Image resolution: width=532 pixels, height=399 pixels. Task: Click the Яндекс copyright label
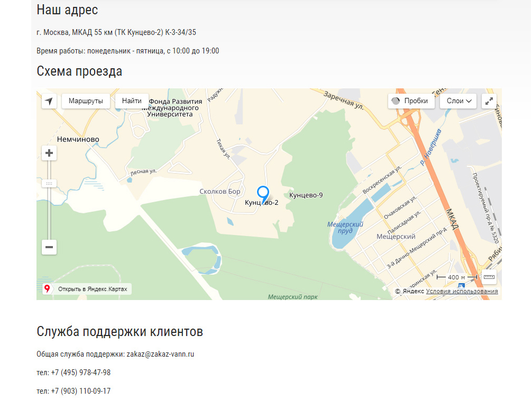click(409, 291)
